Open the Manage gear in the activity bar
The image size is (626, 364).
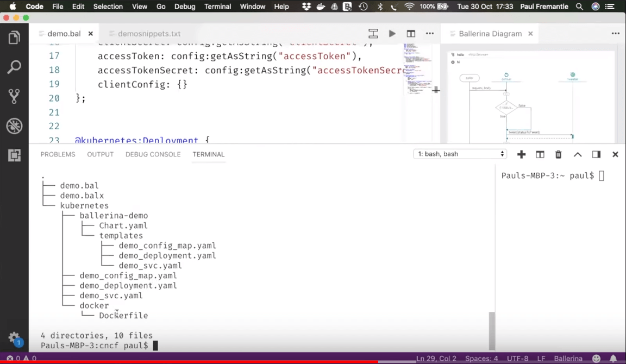coord(14,338)
